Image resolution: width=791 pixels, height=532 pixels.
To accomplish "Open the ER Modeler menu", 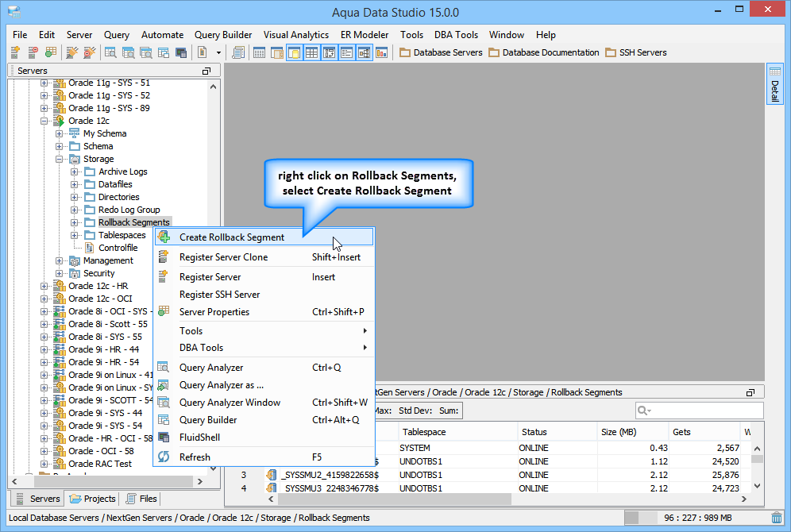I will click(365, 35).
